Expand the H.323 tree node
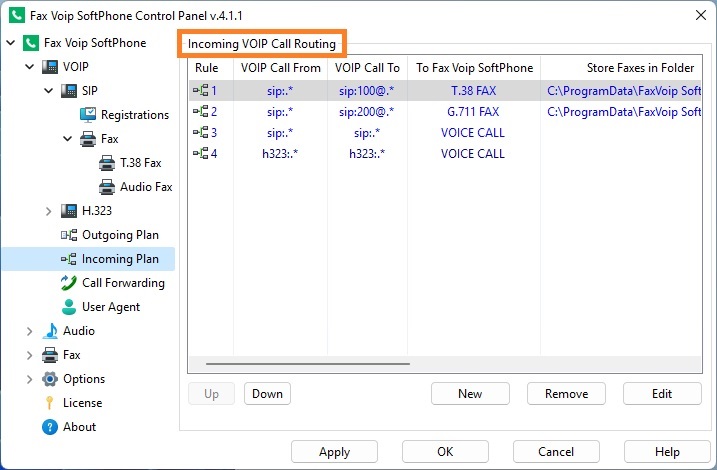Viewport: 717px width, 470px height. pyautogui.click(x=49, y=211)
